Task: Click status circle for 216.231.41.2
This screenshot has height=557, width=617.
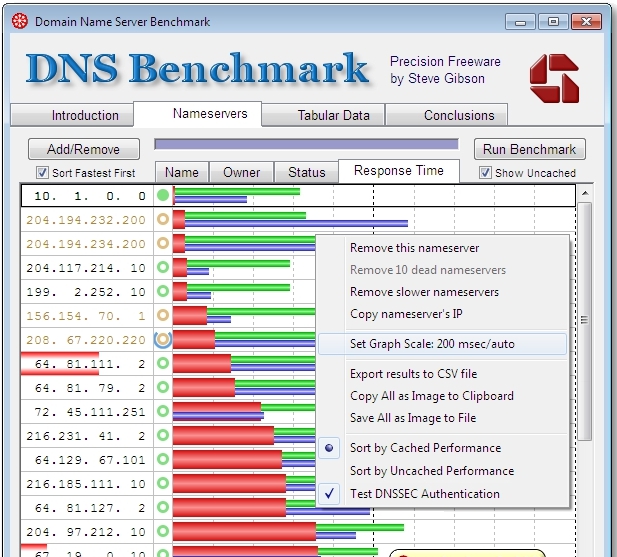Action: click(x=163, y=435)
